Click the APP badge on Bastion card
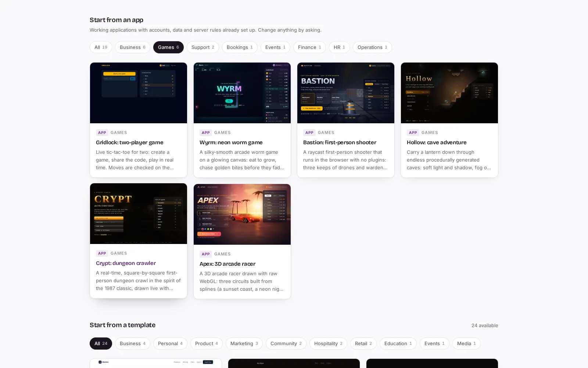This screenshot has height=368, width=588. [309, 132]
